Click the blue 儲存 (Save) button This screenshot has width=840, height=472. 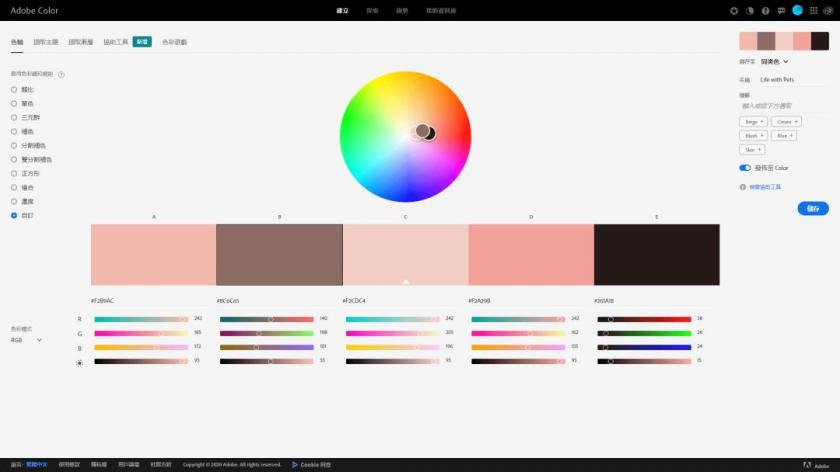tap(812, 208)
